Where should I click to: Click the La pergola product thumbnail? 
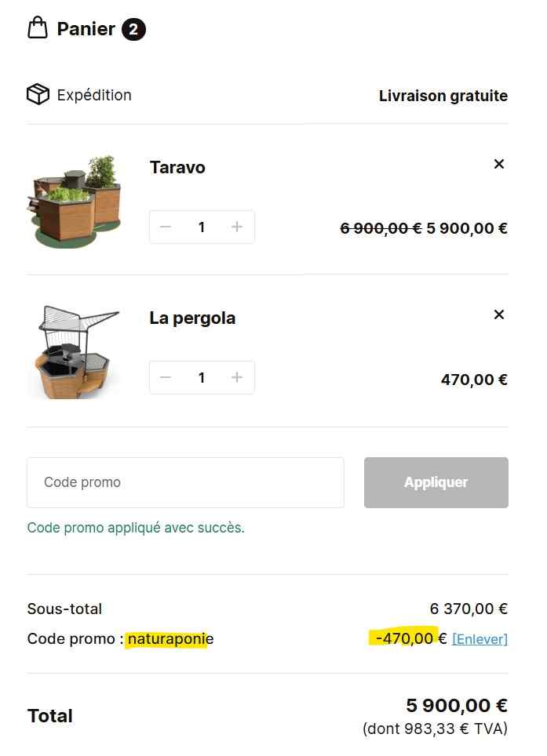point(75,351)
